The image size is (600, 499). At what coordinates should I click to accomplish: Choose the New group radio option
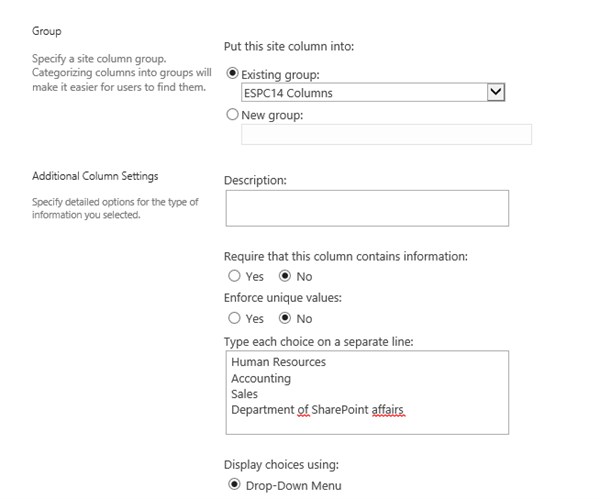coord(234,115)
